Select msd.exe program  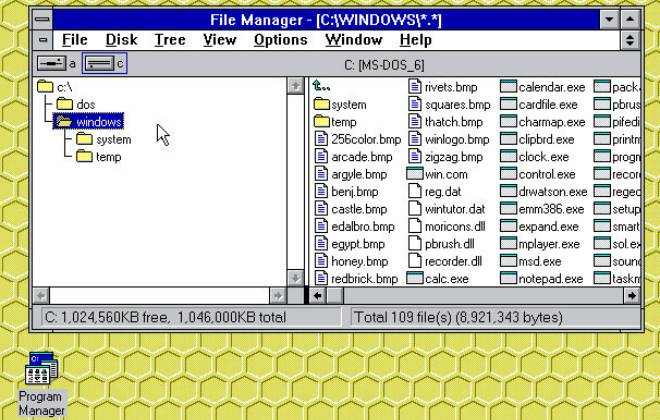tap(531, 261)
